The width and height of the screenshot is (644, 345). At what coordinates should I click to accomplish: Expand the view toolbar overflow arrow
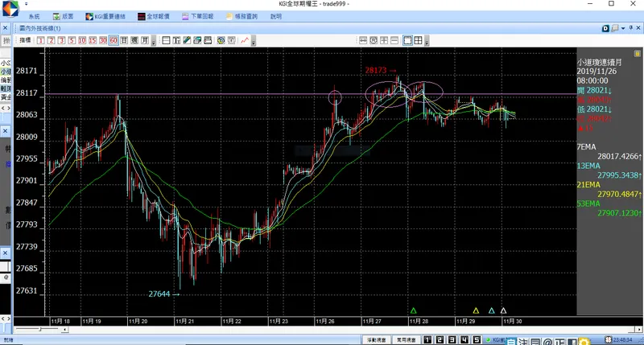coord(427,41)
